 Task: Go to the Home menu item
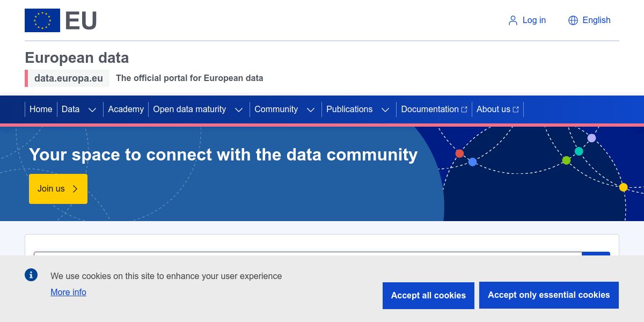coord(41,109)
